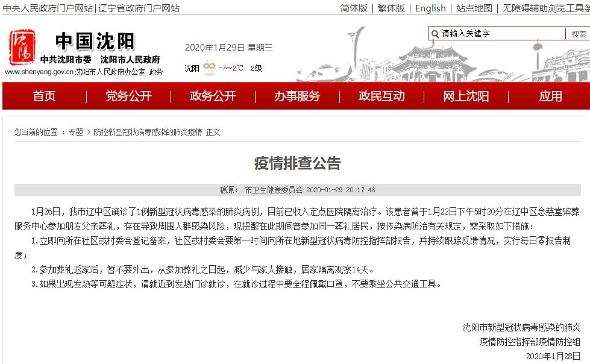Click measure 2 beginning 参加葬礼返家后

click(203, 269)
